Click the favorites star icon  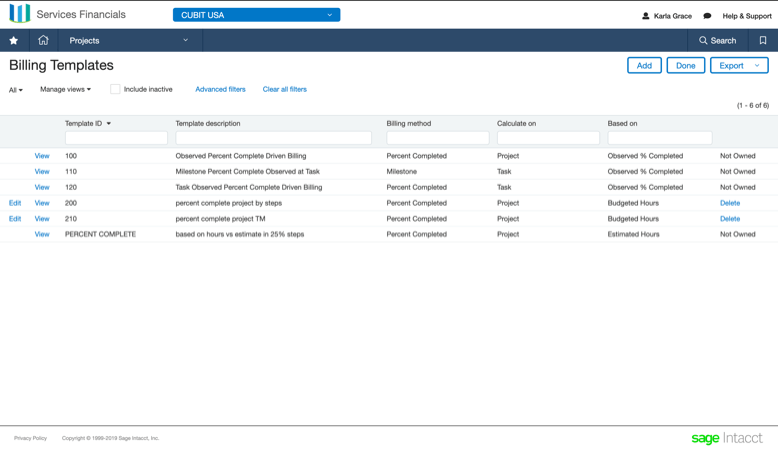click(14, 41)
